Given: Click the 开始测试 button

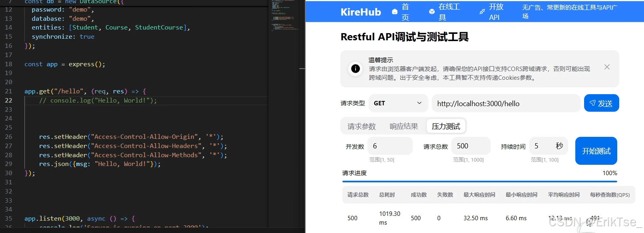Looking at the screenshot, I should pos(596,151).
